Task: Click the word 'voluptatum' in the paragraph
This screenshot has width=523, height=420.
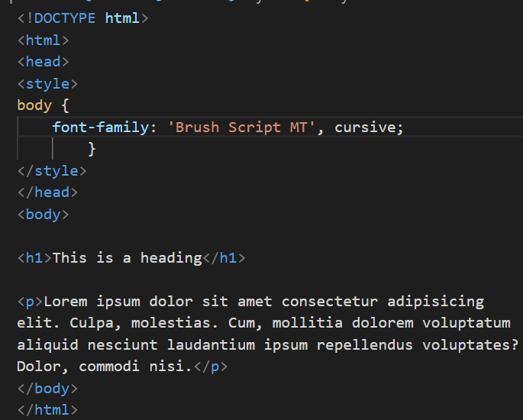Action: click(467, 323)
